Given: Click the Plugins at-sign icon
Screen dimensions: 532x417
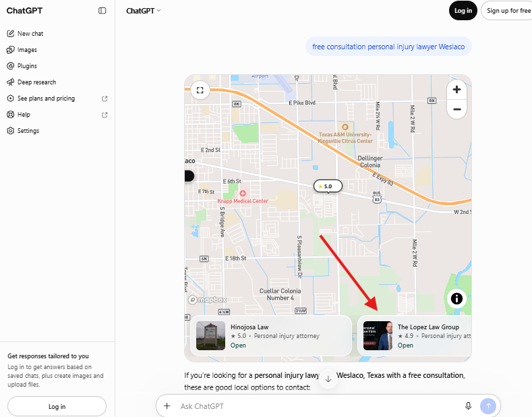Looking at the screenshot, I should [11, 66].
